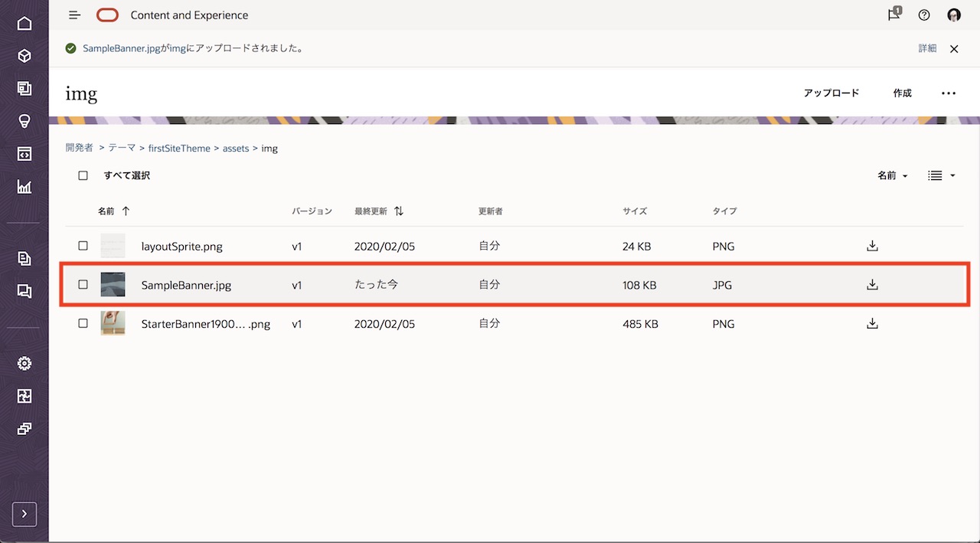
Task: Check the すべて選択 select-all checkbox
Action: point(83,175)
